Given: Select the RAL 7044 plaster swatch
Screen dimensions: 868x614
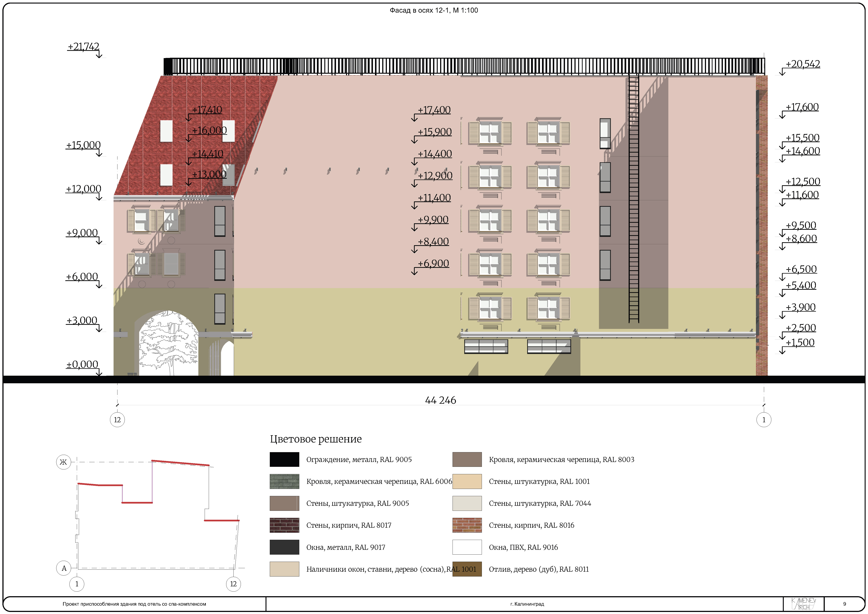Looking at the screenshot, I should pyautogui.click(x=467, y=503).
